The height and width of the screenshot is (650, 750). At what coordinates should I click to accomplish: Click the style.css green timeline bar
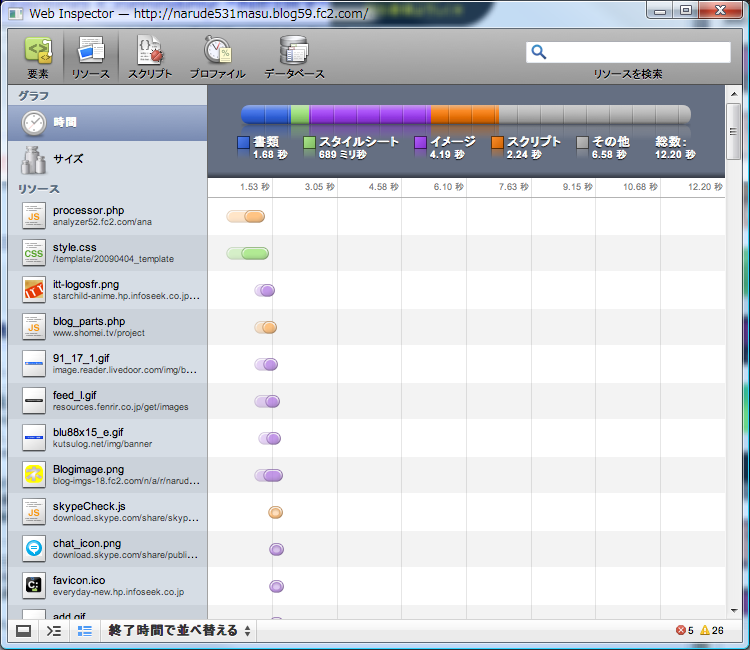247,253
